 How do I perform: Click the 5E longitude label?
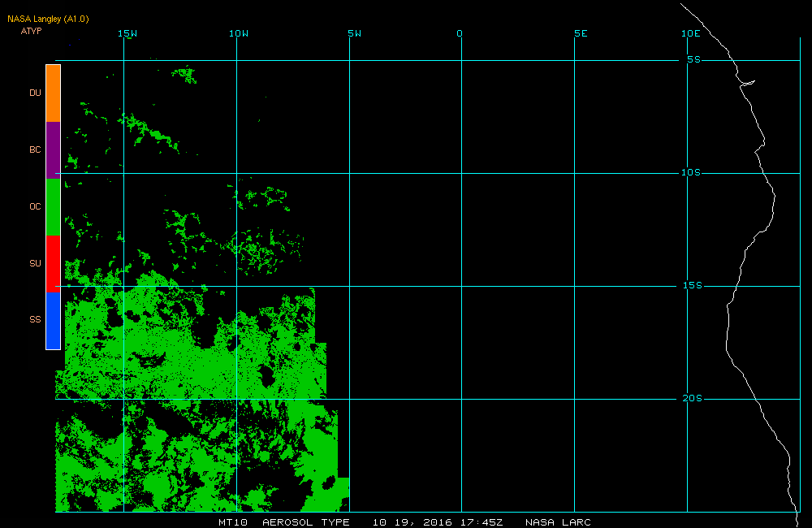point(581,33)
